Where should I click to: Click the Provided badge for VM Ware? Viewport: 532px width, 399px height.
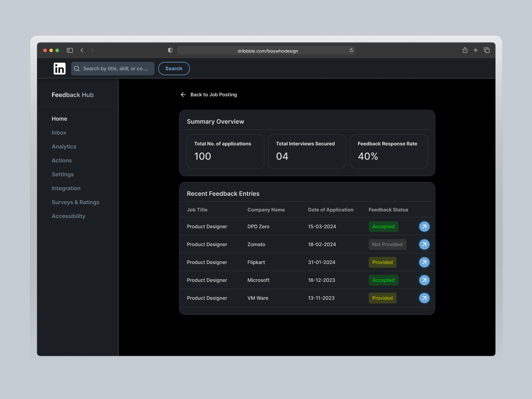click(x=382, y=298)
